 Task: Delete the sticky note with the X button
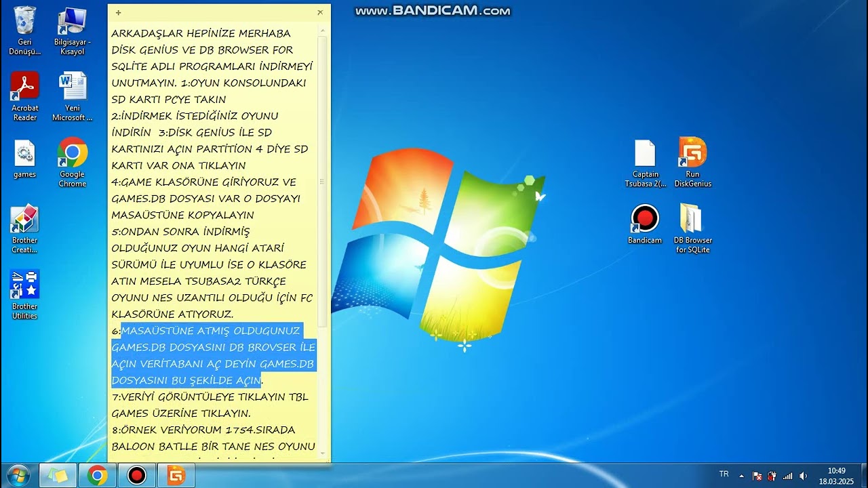[x=320, y=12]
